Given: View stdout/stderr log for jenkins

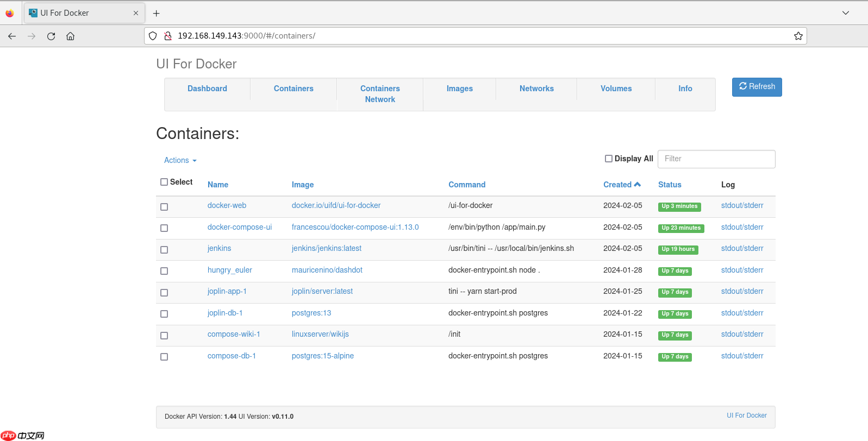Looking at the screenshot, I should coord(742,248).
